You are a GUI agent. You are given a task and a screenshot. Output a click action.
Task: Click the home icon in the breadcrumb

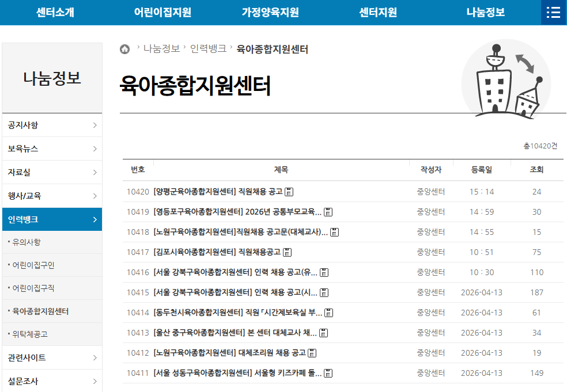pos(126,49)
